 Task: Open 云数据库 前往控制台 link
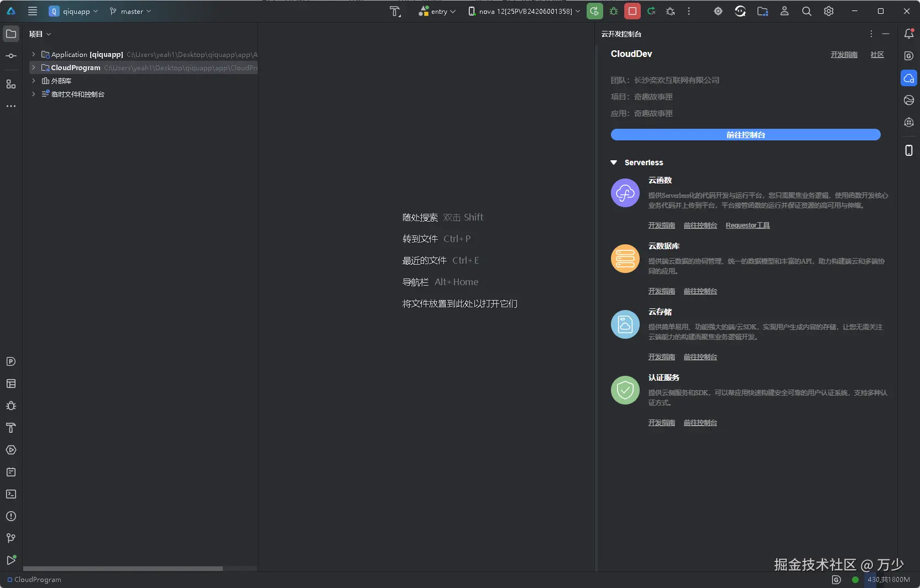tap(700, 291)
